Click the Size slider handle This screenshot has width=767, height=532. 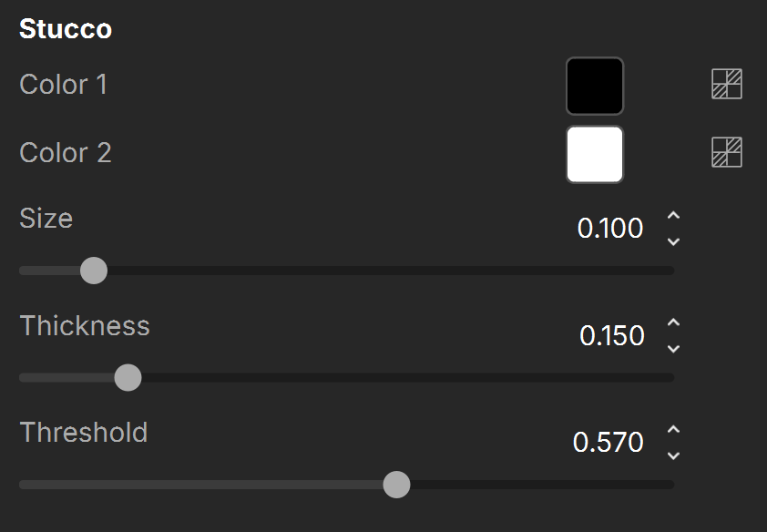pos(94,271)
